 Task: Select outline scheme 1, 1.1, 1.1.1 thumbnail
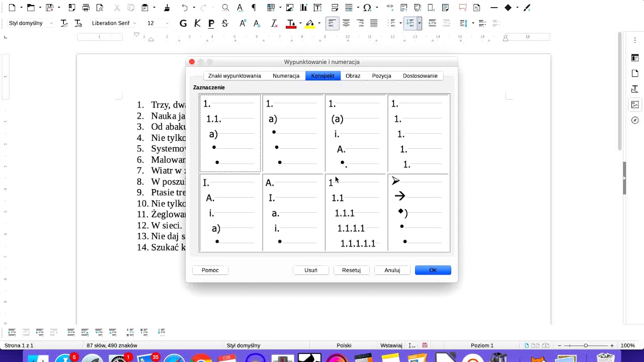coord(356,213)
